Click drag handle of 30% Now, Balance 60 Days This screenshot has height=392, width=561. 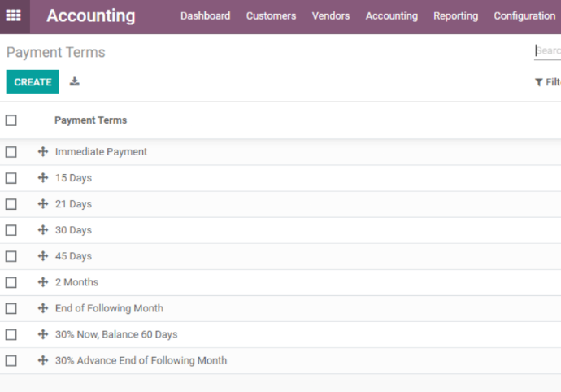[43, 334]
